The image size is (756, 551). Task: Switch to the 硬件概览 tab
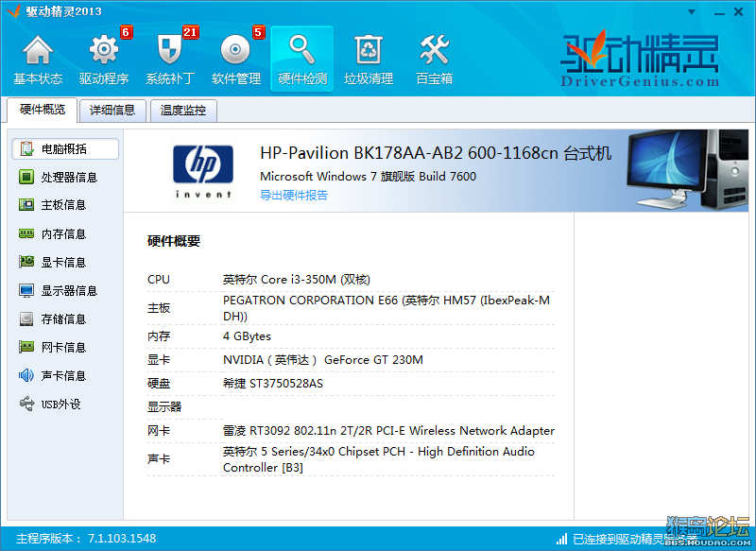pos(43,110)
